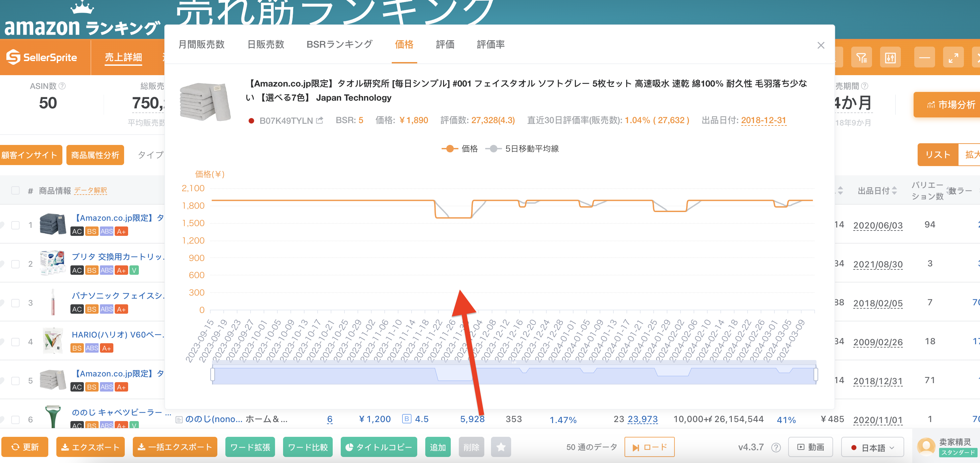Toggle 価格 series in chart legend
This screenshot has width=980, height=463.
(x=459, y=149)
